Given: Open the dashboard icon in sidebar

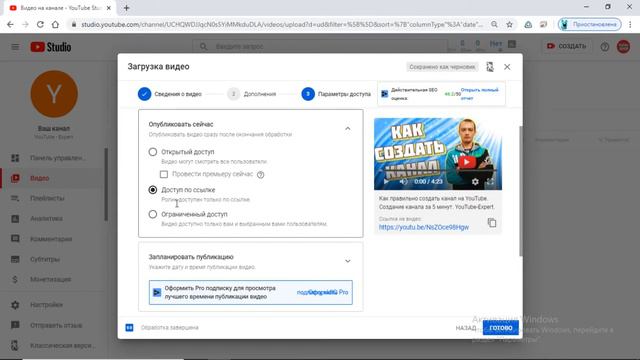Looking at the screenshot, I should 15,158.
